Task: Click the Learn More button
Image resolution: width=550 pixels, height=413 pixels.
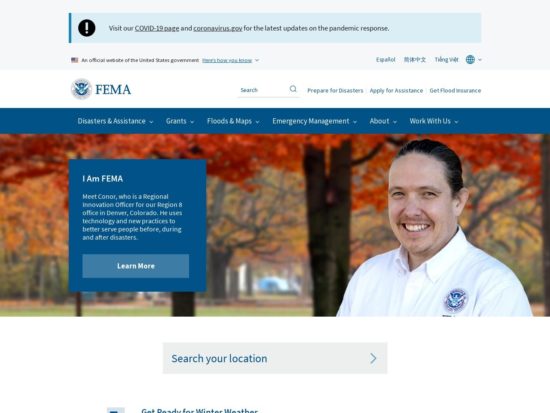Action: (136, 266)
